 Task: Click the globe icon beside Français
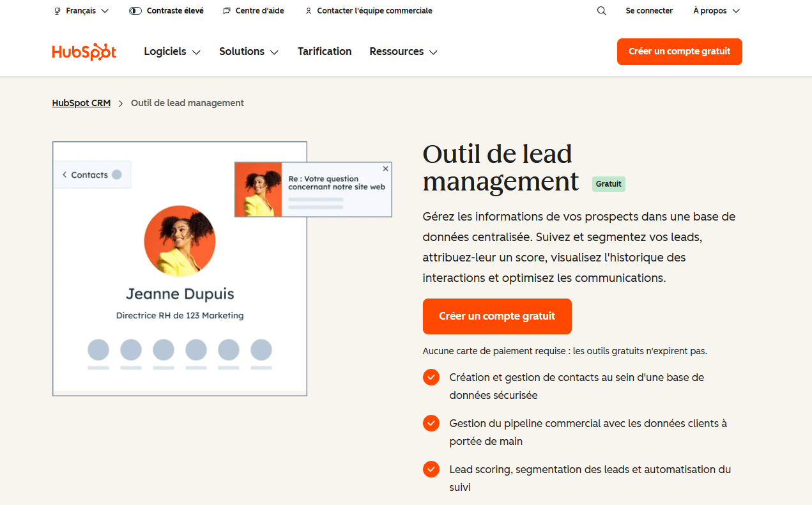[57, 11]
